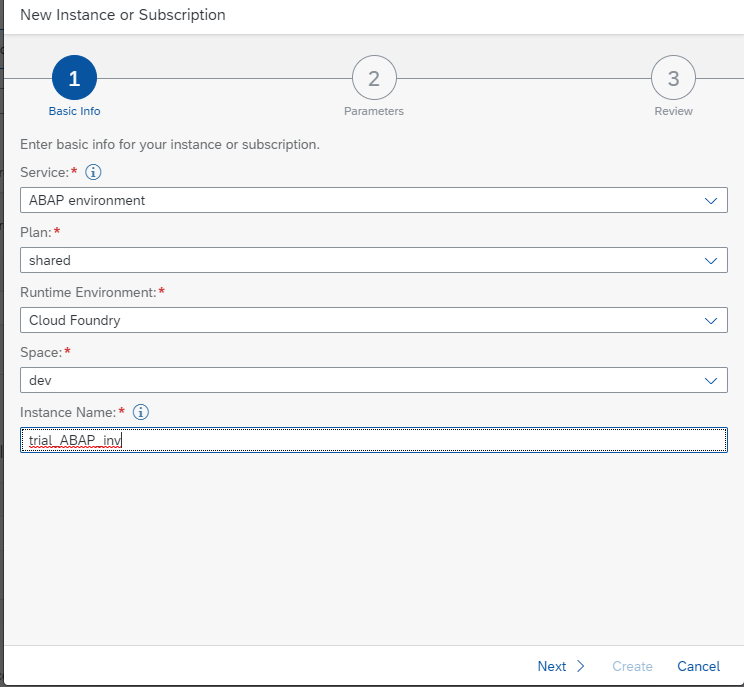The image size is (744, 687).
Task: Go to the 'Parameters' step label
Action: coord(374,111)
